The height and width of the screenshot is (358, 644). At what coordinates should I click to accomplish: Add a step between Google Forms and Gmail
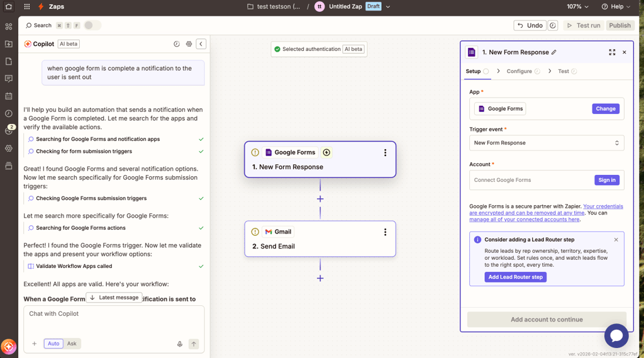[320, 199]
